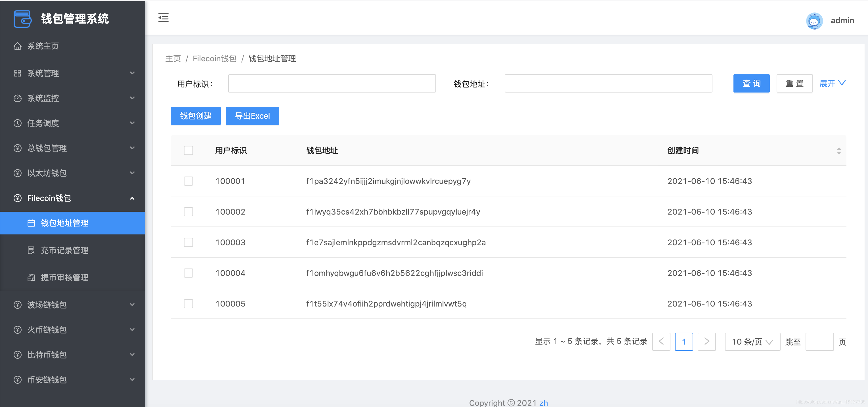Click the 钱包地址管理 item icon
The height and width of the screenshot is (407, 868).
point(31,223)
